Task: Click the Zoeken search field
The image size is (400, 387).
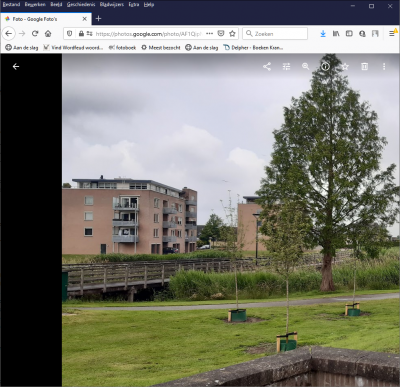Action: 275,34
